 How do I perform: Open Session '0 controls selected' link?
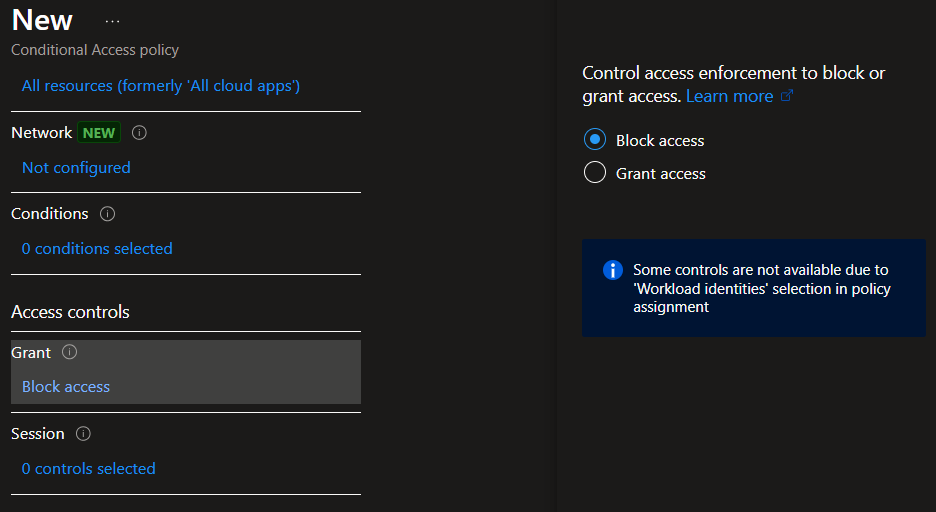(x=88, y=468)
